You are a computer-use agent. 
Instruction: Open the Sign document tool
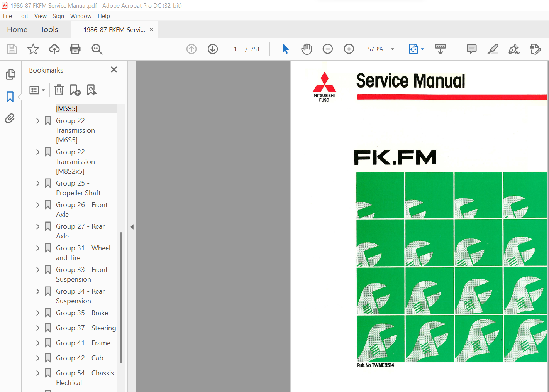[514, 49]
